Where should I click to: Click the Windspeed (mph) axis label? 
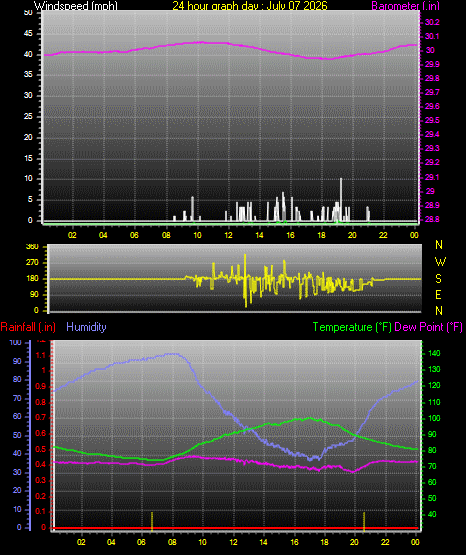pos(76,6)
